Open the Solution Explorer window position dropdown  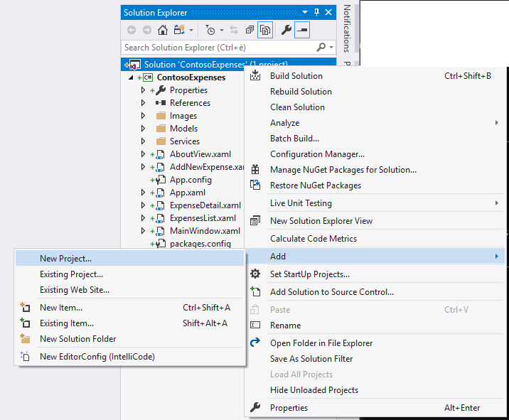[305, 12]
